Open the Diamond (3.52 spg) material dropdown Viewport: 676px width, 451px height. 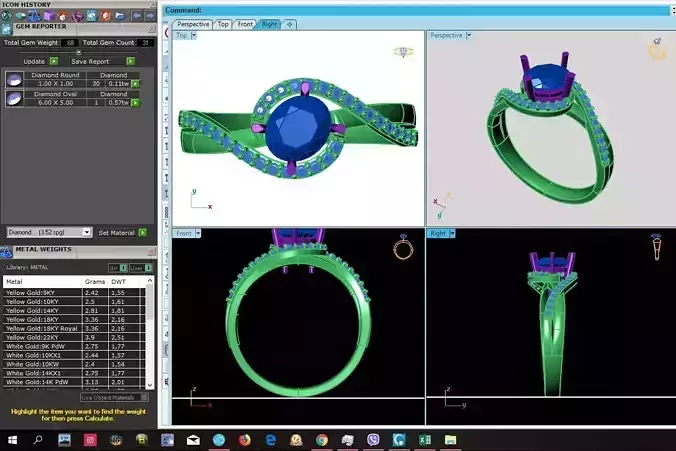(x=87, y=232)
